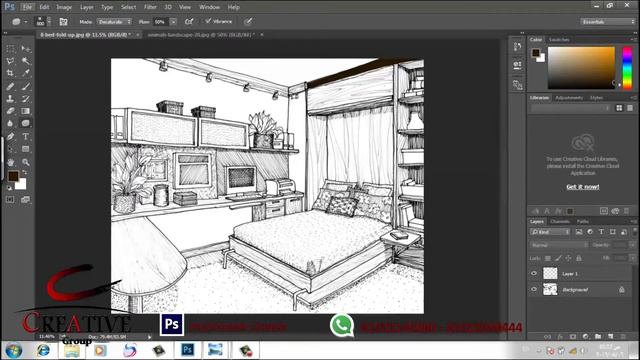Select the Eyedropper tool
Viewport: 640px width, 360px height.
[26, 73]
